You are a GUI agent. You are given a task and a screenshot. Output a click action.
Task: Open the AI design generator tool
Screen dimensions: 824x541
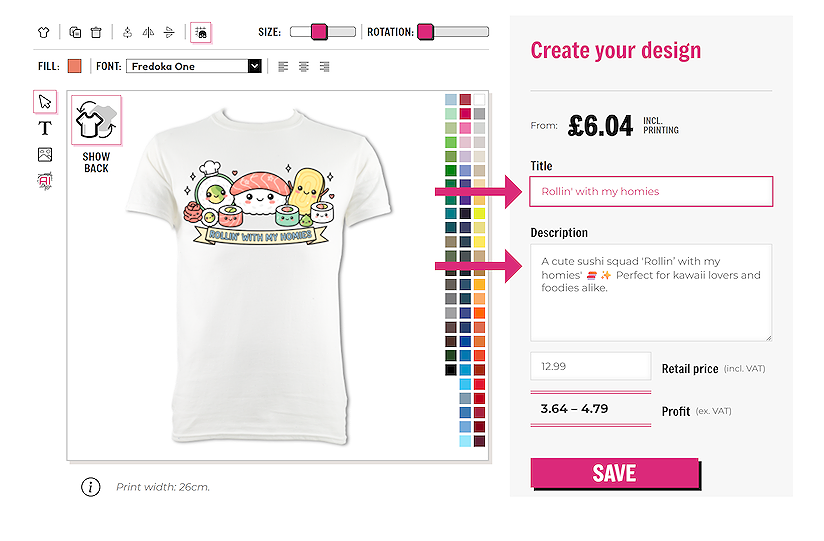45,180
